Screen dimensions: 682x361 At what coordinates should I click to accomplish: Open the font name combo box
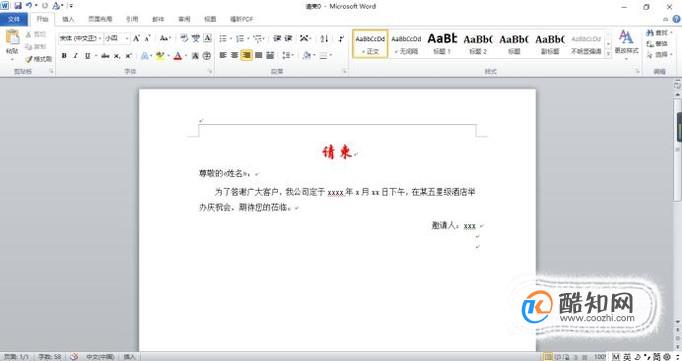80,38
